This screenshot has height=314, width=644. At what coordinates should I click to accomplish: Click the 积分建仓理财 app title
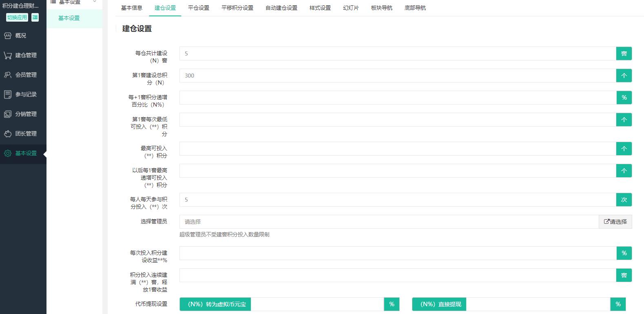tap(20, 6)
